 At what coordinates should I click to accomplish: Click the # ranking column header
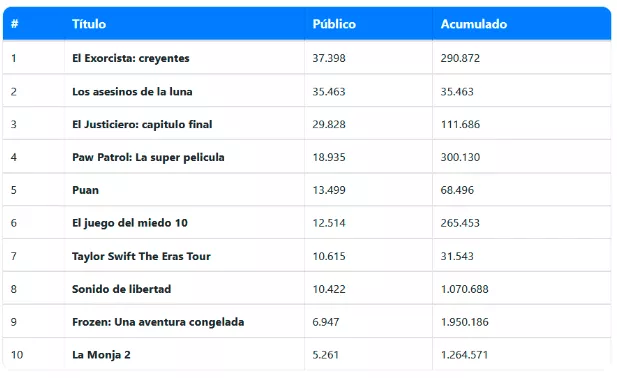pos(15,24)
